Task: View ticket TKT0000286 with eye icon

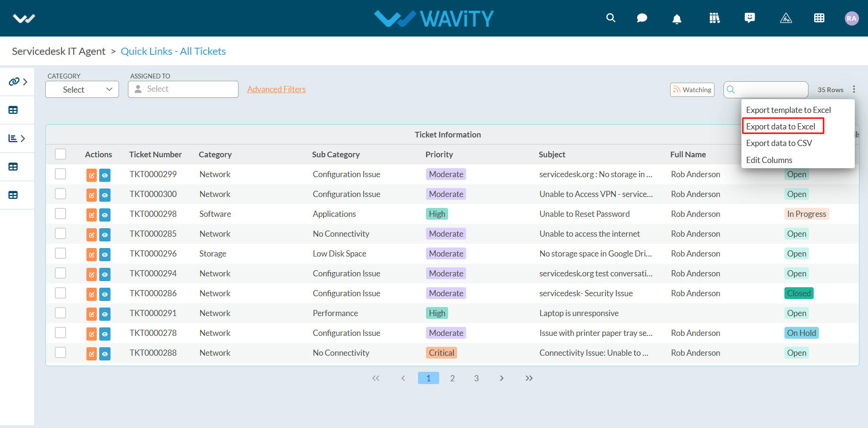Action: (x=105, y=294)
